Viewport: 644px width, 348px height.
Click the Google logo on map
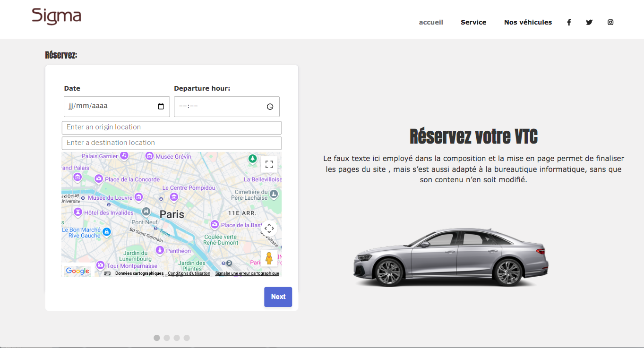click(x=77, y=271)
